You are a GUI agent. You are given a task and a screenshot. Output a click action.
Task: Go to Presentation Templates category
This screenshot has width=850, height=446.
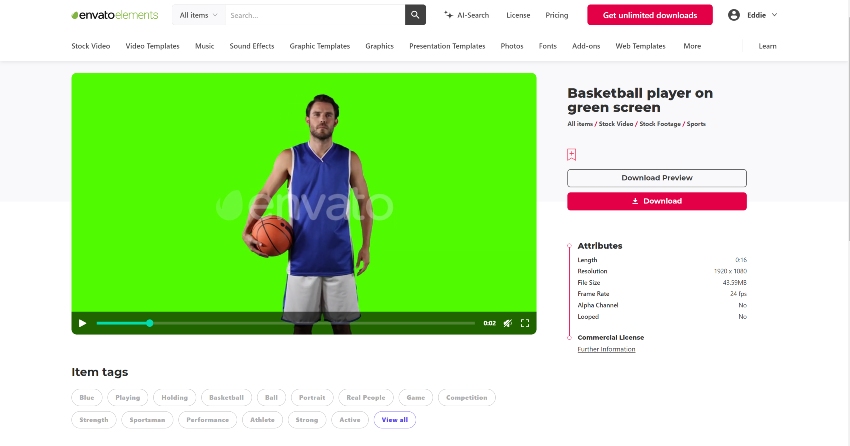447,46
